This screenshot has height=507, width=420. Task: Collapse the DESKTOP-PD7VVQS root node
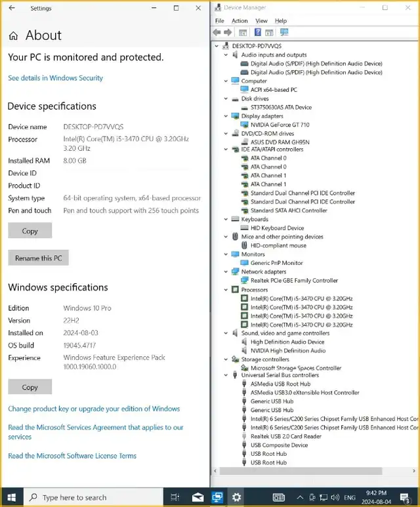tap(217, 46)
